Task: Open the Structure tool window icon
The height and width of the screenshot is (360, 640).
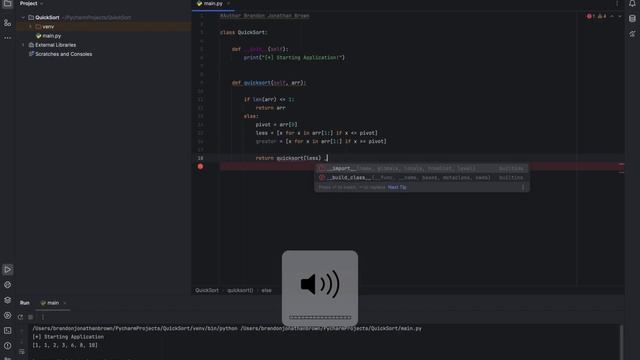Action: [7, 23]
